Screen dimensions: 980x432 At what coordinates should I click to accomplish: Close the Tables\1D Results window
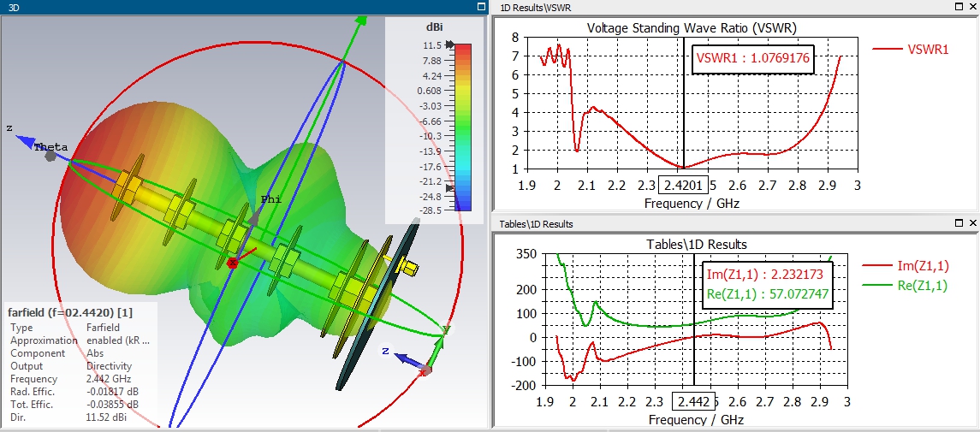point(972,223)
